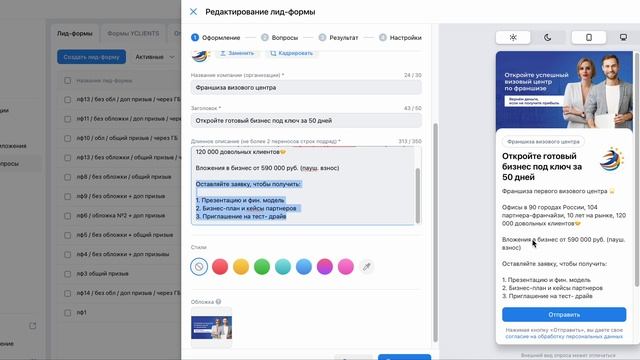
Task: Open the Лид-формы tab in background
Action: (75, 33)
